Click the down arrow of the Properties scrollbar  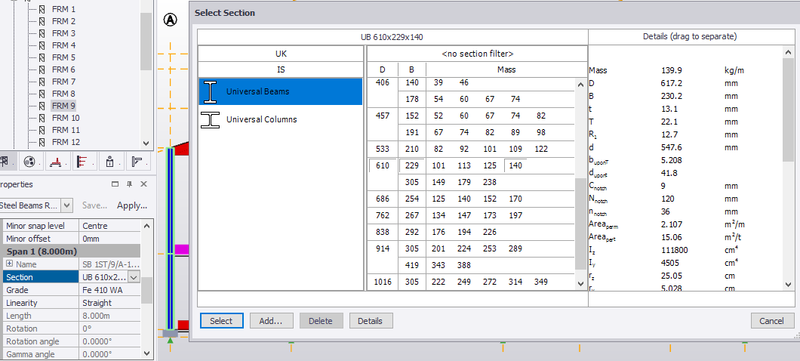click(x=146, y=353)
